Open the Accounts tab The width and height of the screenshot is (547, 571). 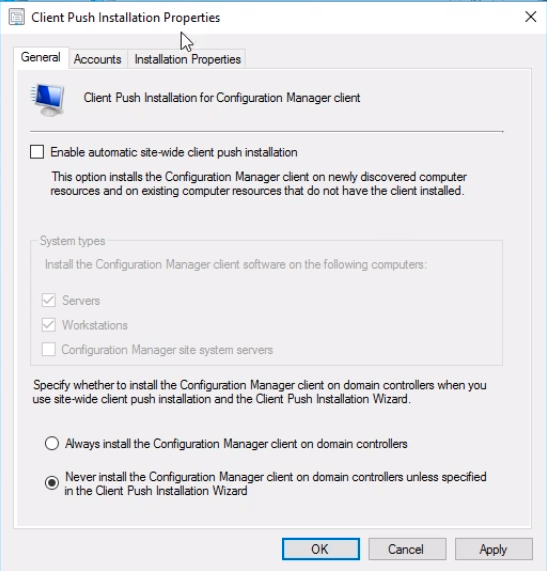(x=97, y=59)
